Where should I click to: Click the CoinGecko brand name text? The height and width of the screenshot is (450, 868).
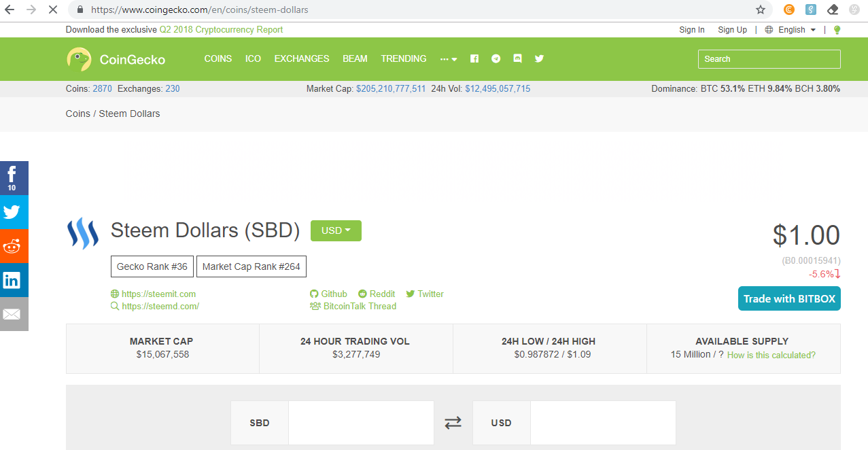[133, 59]
